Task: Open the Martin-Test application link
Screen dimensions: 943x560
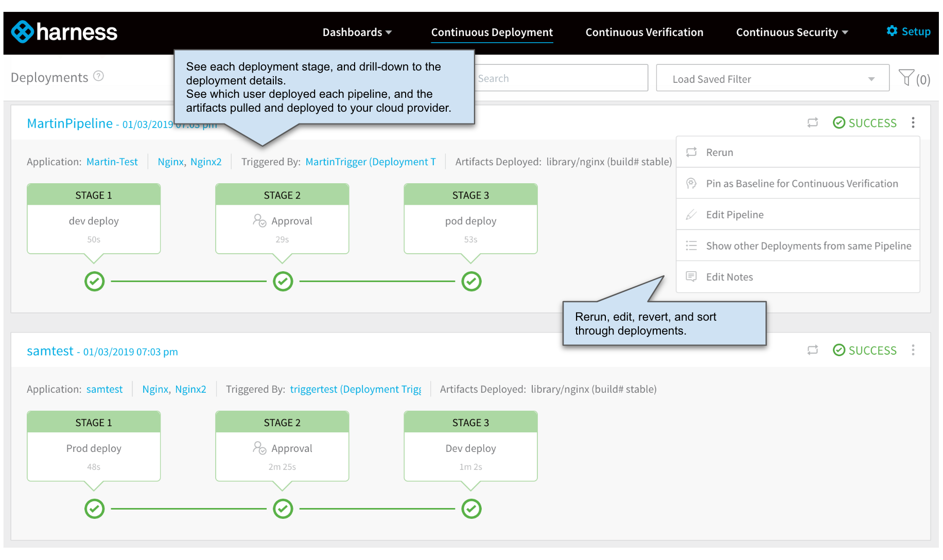Action: pyautogui.click(x=112, y=162)
